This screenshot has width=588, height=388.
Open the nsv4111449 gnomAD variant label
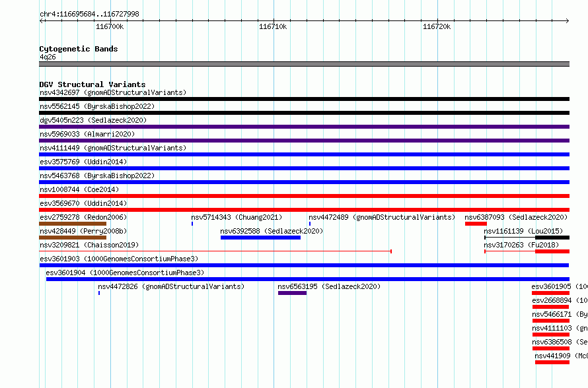pyautogui.click(x=113, y=148)
